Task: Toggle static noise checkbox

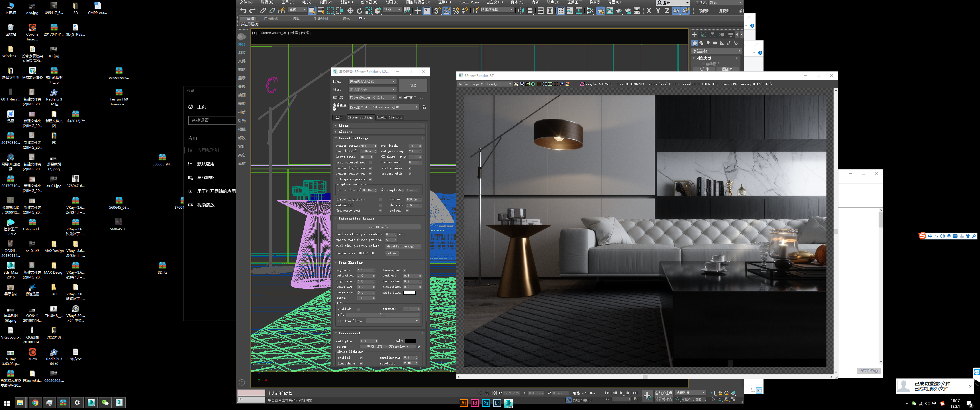Action: (410, 168)
